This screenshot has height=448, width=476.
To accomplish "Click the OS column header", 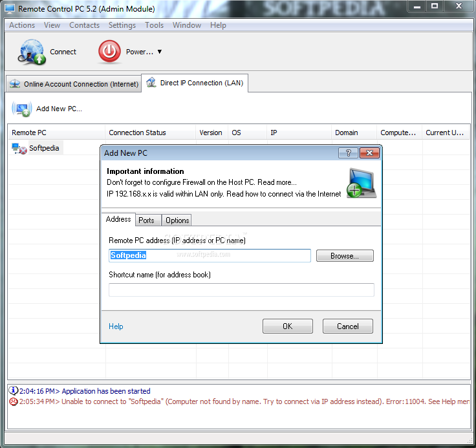I will pos(247,133).
